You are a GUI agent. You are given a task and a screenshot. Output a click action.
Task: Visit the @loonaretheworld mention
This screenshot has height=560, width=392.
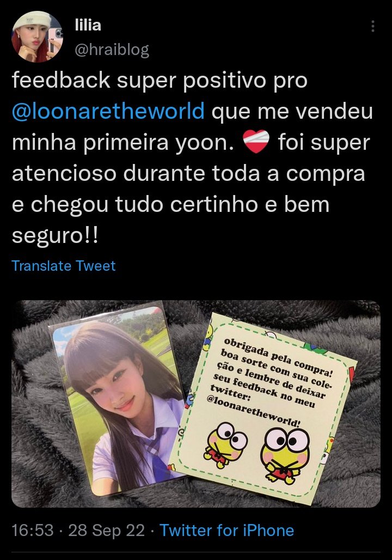(108, 111)
